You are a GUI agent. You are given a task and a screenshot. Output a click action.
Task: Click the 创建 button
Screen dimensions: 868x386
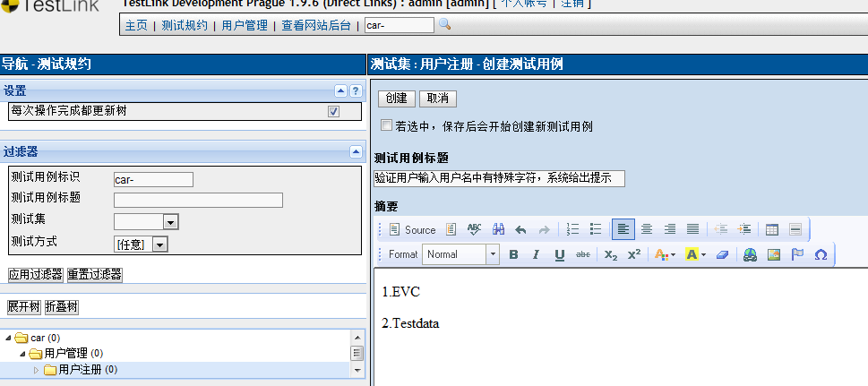pyautogui.click(x=396, y=99)
